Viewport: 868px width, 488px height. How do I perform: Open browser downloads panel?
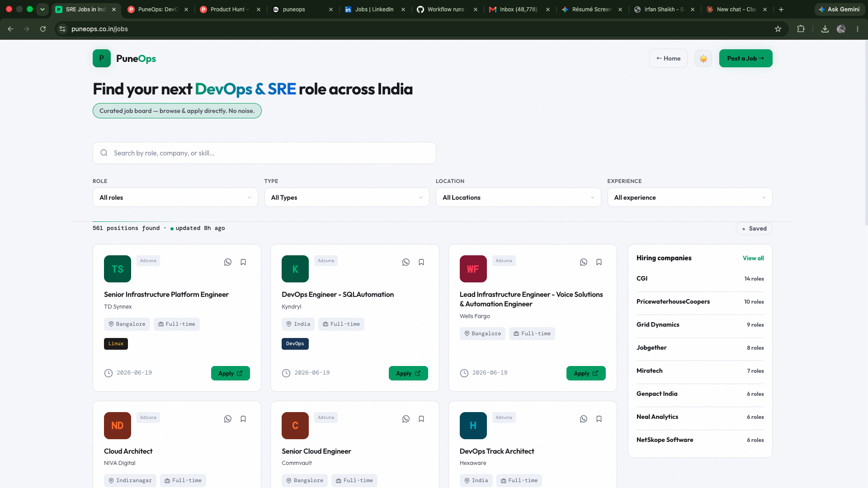coord(825,29)
